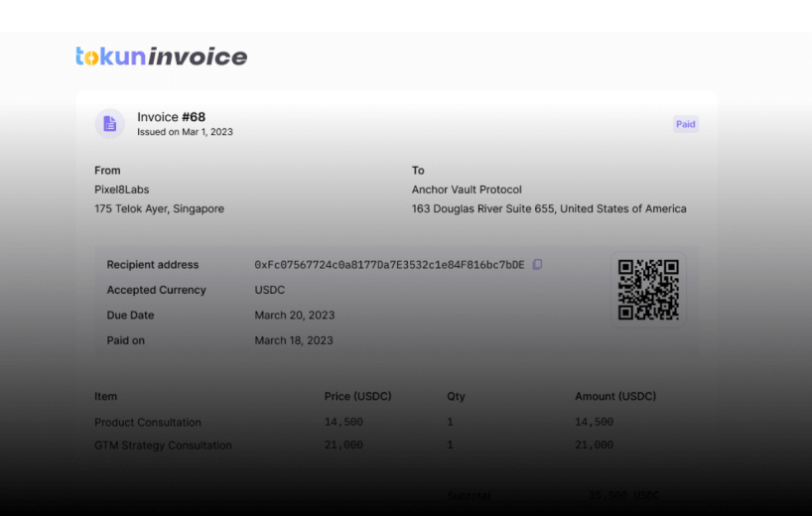Click the copy icon beside recipient address
This screenshot has width=812, height=516.
(537, 265)
